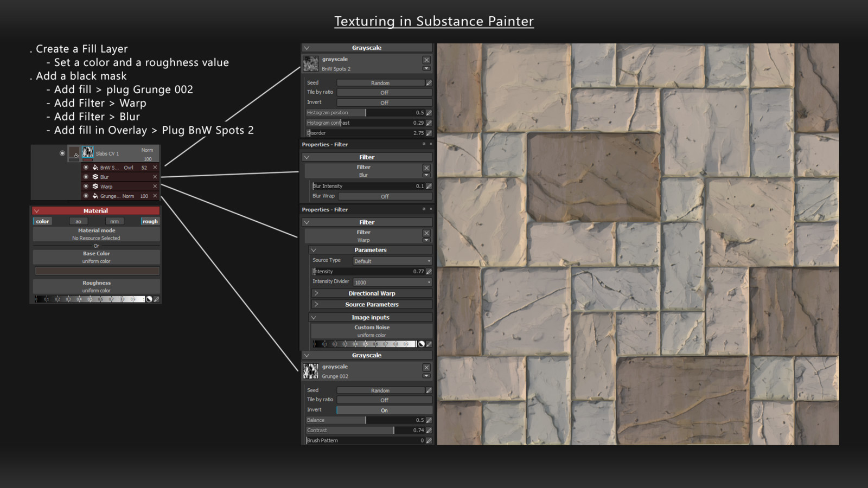This screenshot has height=488, width=868.
Task: Toggle Blur Wrap Off button
Action: (x=385, y=196)
